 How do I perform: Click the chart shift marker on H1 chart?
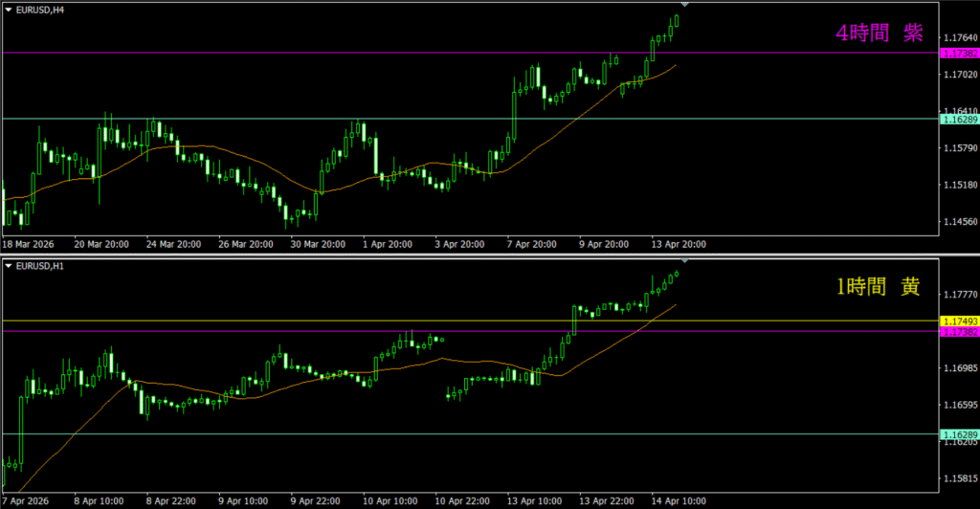(x=683, y=260)
